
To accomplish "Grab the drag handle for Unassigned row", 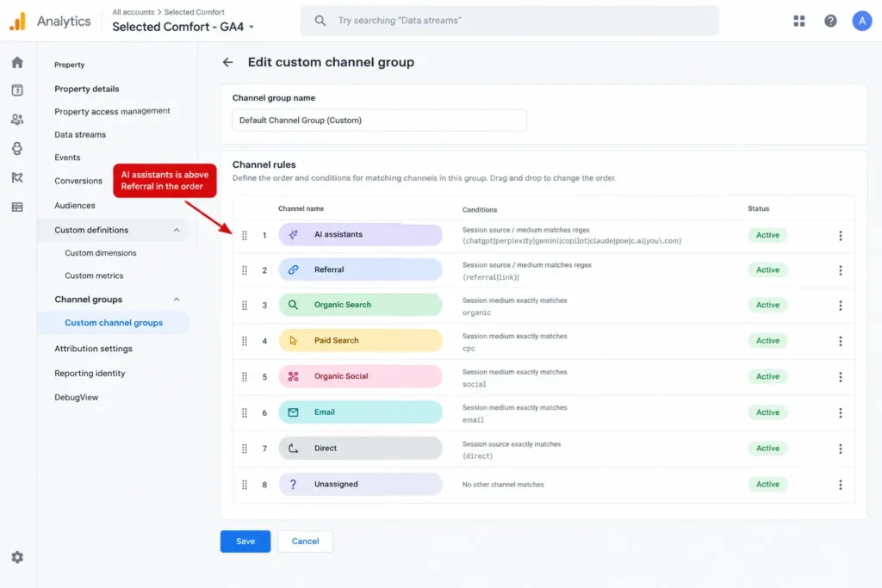I will coord(244,485).
